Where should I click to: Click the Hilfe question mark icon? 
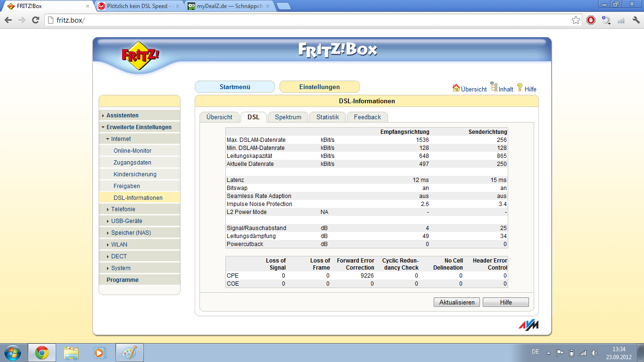point(520,87)
